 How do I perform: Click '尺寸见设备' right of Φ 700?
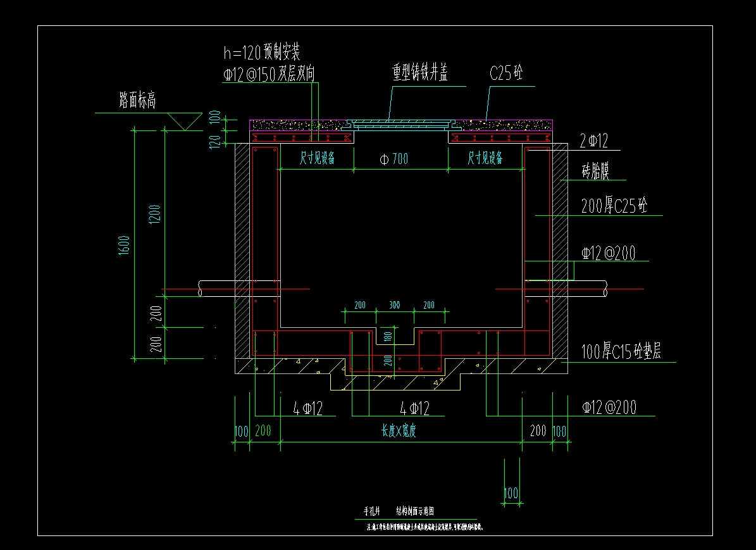pyautogui.click(x=485, y=158)
